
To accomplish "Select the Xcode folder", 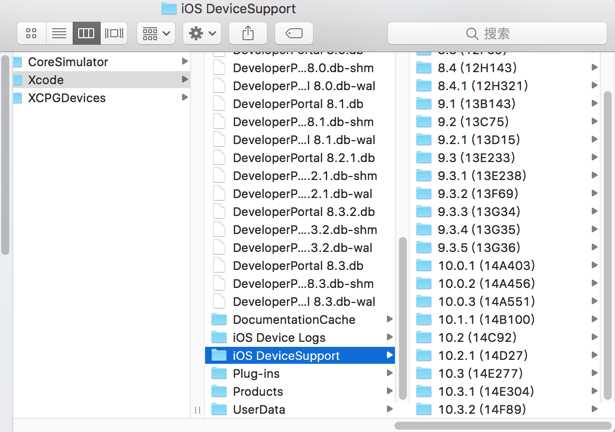I will (101, 80).
